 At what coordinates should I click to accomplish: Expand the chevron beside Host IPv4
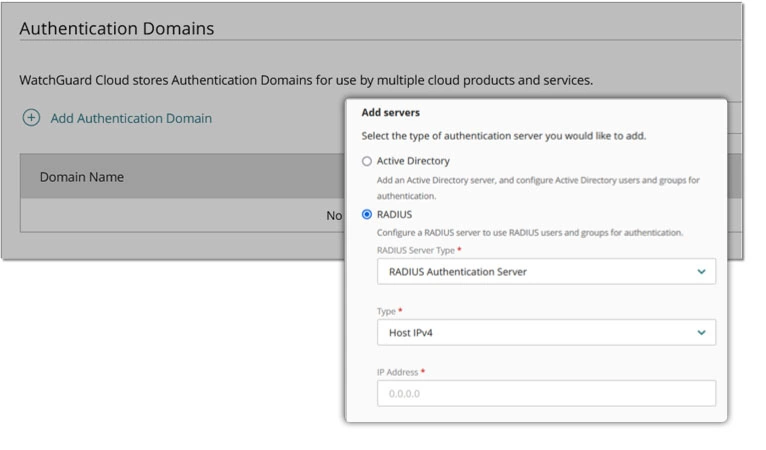[x=701, y=333]
